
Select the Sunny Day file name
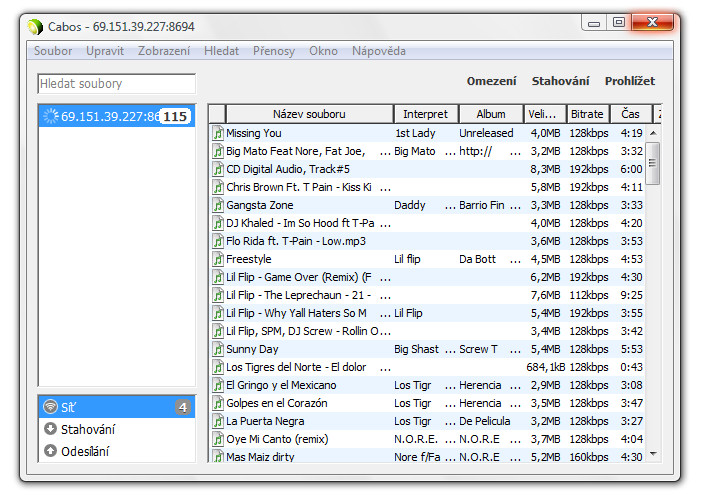click(x=252, y=349)
